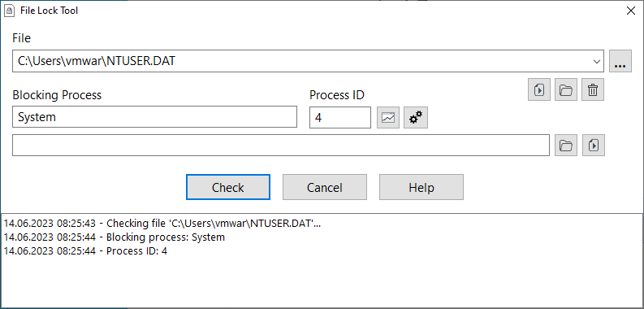Image resolution: width=644 pixels, height=309 pixels.
Task: Browse for a file with the ... button
Action: [x=620, y=61]
